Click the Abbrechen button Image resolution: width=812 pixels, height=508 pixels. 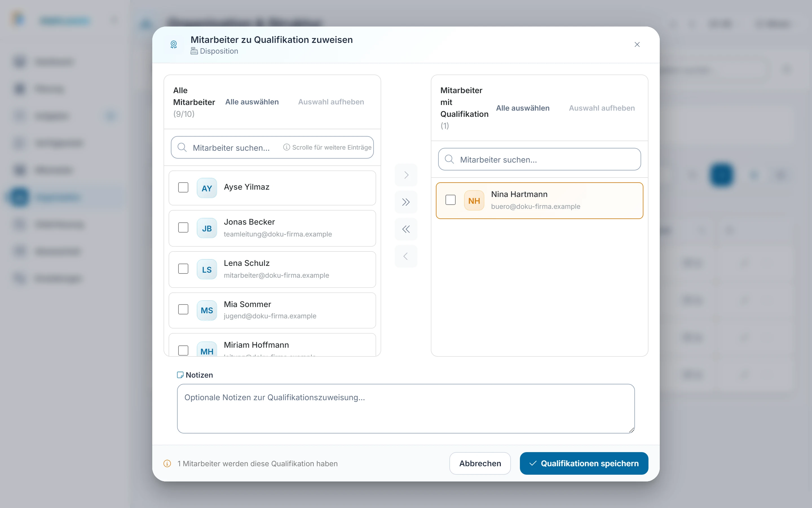pyautogui.click(x=480, y=463)
